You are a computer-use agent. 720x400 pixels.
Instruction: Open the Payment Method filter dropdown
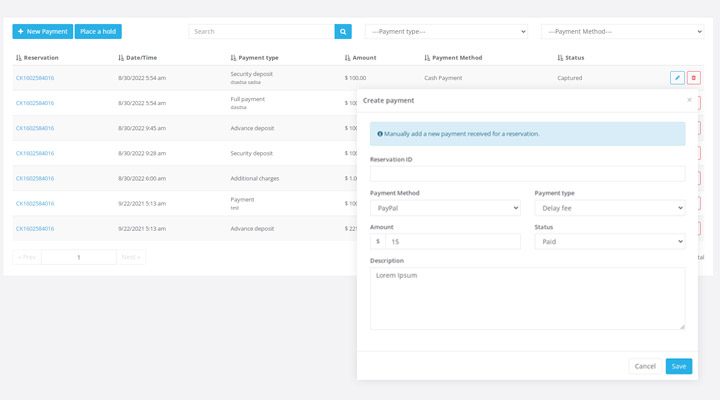tap(622, 32)
